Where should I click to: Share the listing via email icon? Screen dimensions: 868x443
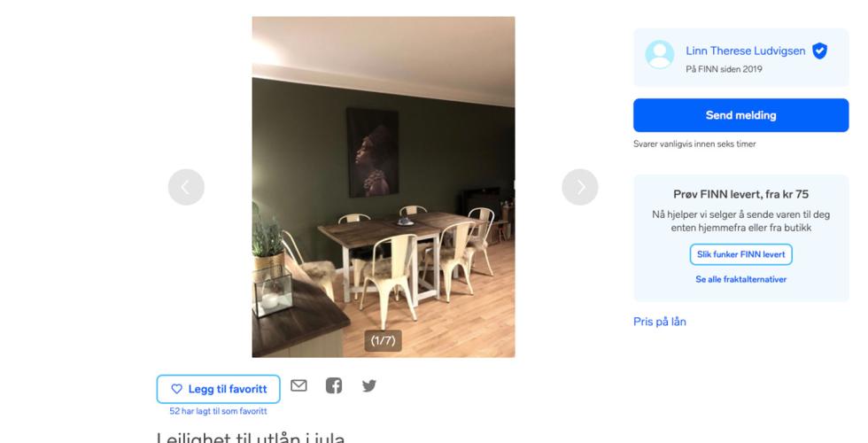tap(299, 385)
